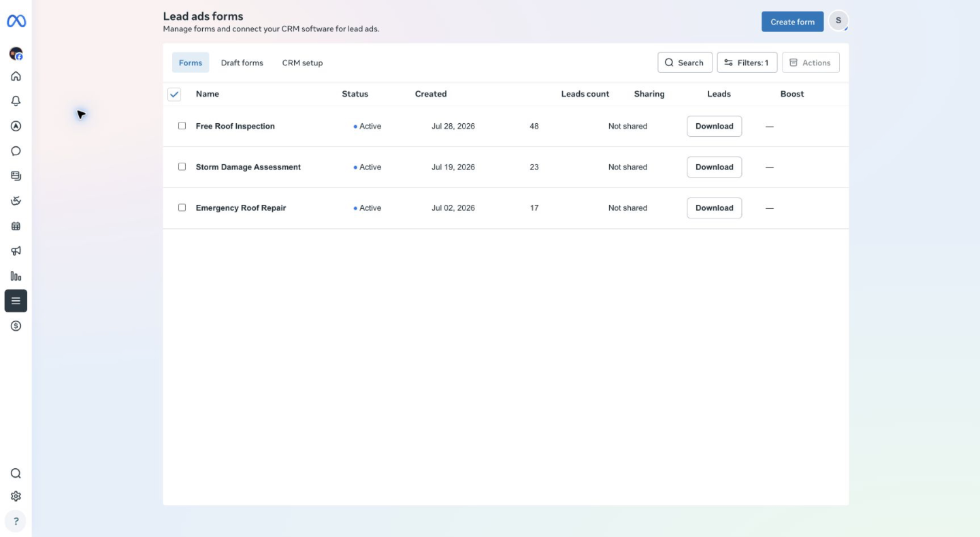Open the Free Roof Inspection form name
This screenshot has width=980, height=537.
pos(235,126)
